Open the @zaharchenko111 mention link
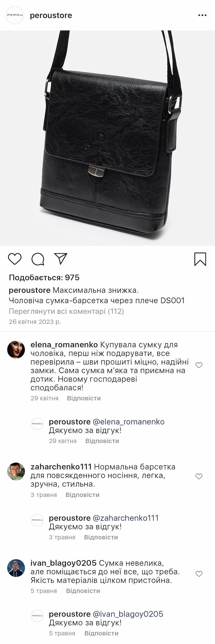 [x=126, y=518]
